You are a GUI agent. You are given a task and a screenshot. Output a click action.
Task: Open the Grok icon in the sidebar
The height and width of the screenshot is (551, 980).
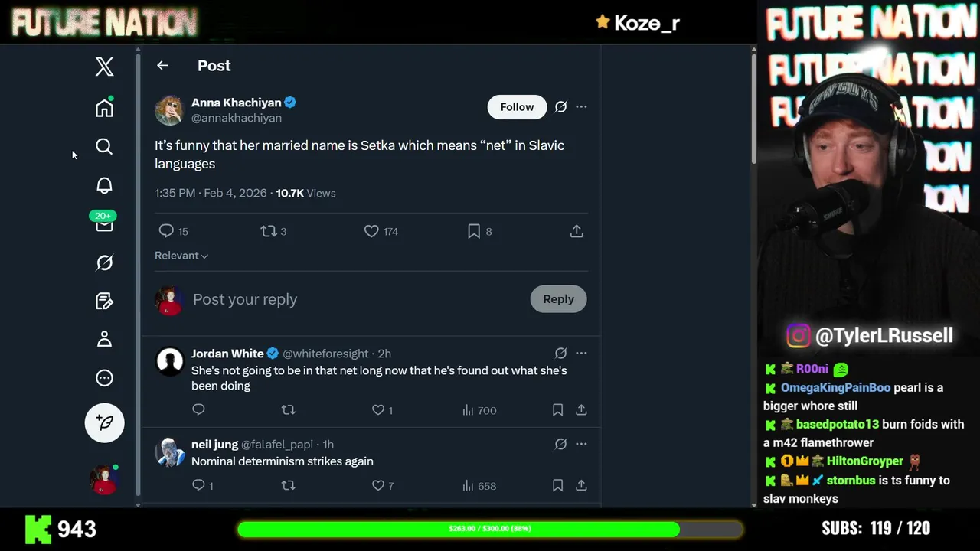coord(104,262)
